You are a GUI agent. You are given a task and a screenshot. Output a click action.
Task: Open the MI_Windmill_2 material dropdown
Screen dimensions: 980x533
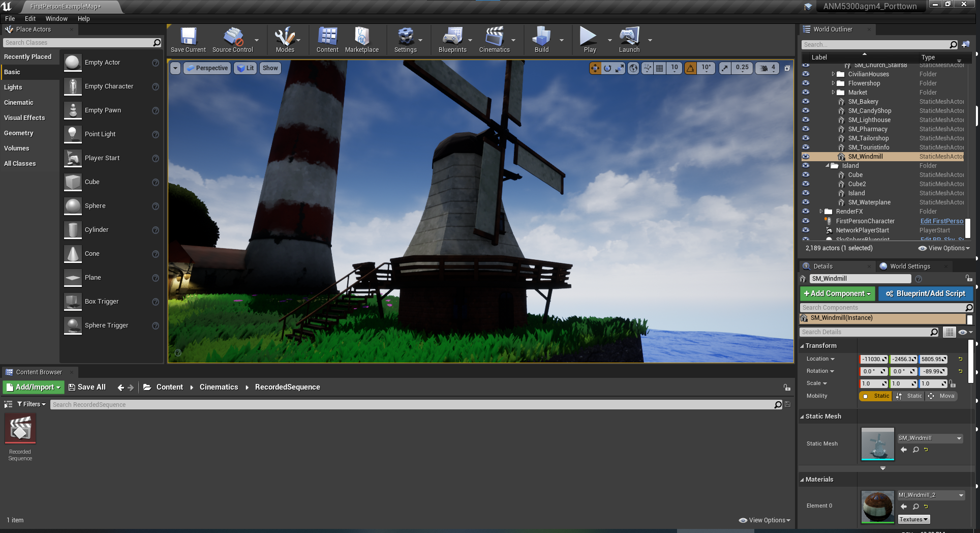931,495
